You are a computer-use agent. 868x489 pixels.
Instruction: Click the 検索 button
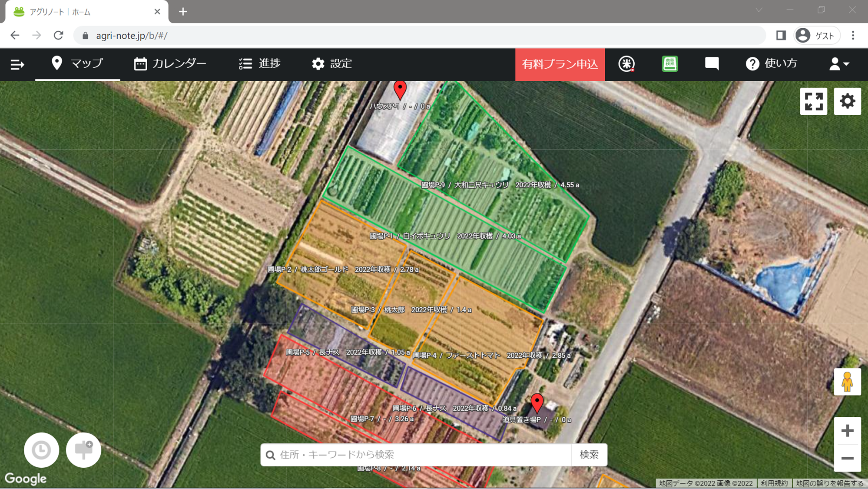click(589, 455)
